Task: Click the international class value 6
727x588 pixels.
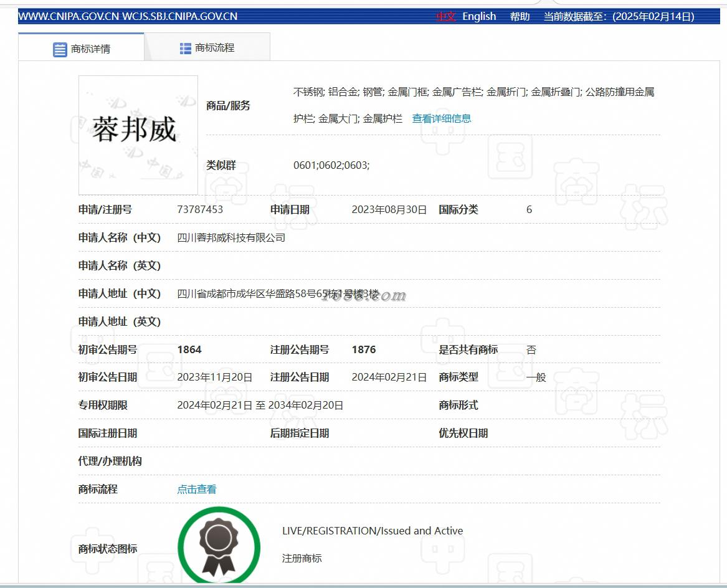Action: 529,210
